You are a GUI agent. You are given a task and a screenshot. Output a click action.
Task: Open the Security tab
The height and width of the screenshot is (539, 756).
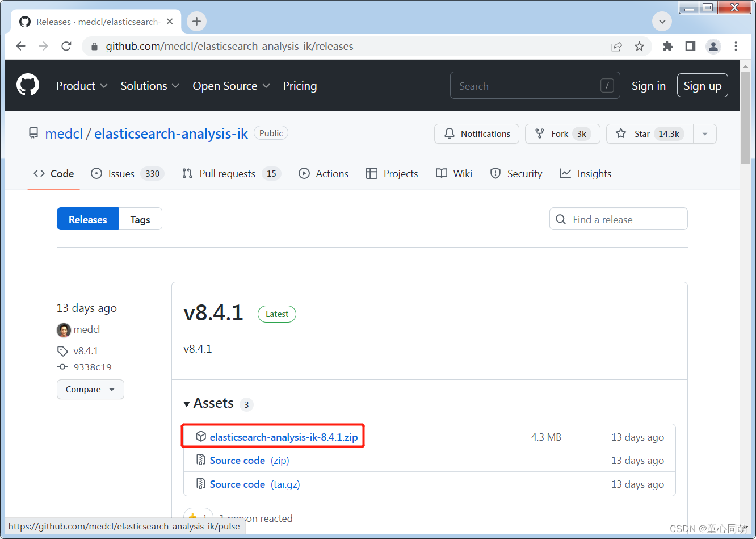click(x=516, y=174)
